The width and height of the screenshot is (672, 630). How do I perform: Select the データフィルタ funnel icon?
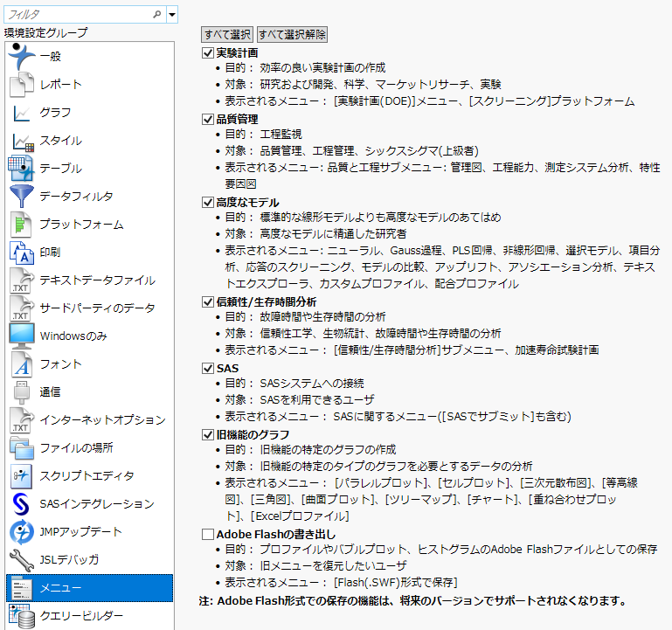pyautogui.click(x=21, y=196)
